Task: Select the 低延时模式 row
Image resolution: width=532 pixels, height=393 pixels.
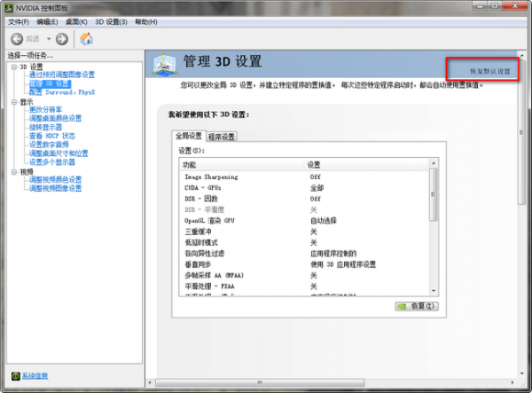Action: tap(304, 242)
